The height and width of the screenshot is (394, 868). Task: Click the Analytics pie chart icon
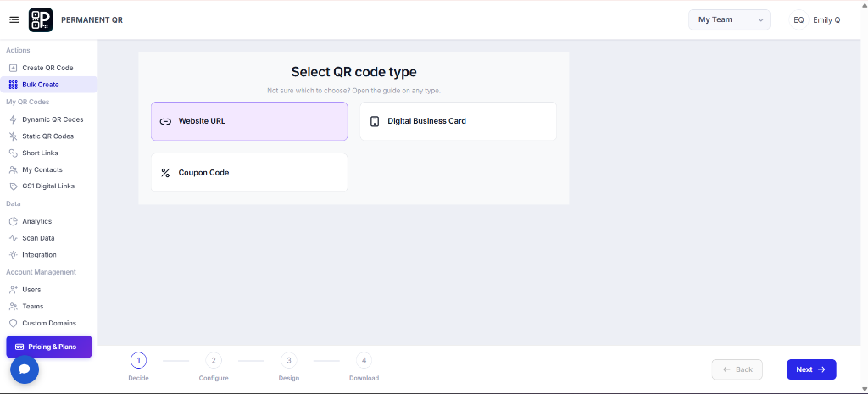(x=14, y=221)
